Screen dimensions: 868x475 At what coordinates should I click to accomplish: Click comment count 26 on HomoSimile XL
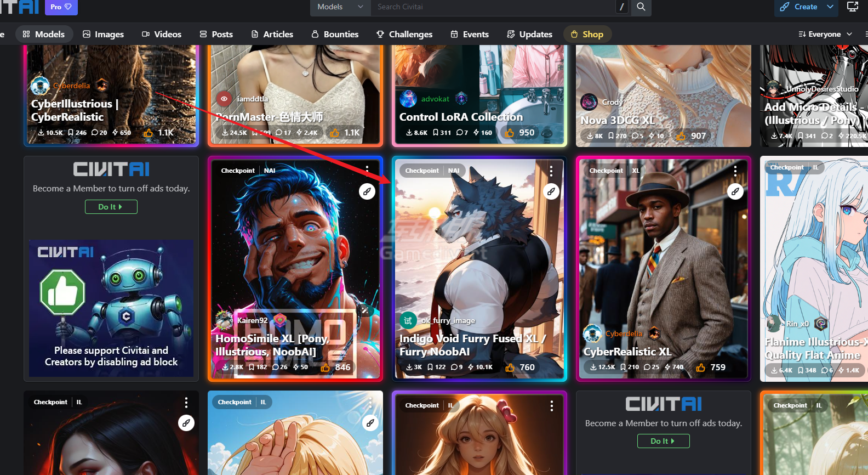coord(280,367)
